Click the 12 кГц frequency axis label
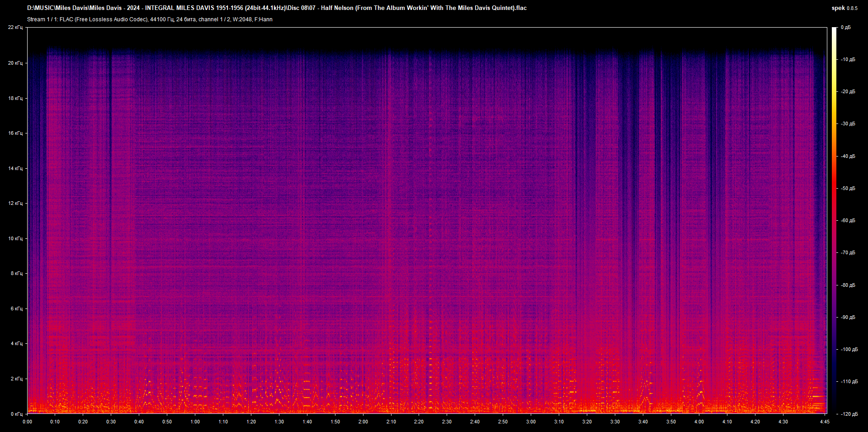868x432 pixels. (x=15, y=203)
